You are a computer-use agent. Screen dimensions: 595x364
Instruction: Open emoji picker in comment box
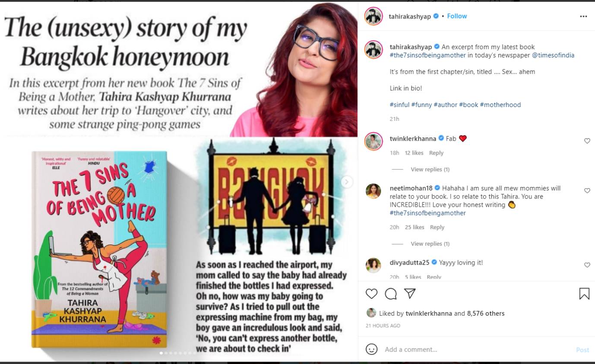coord(371,349)
